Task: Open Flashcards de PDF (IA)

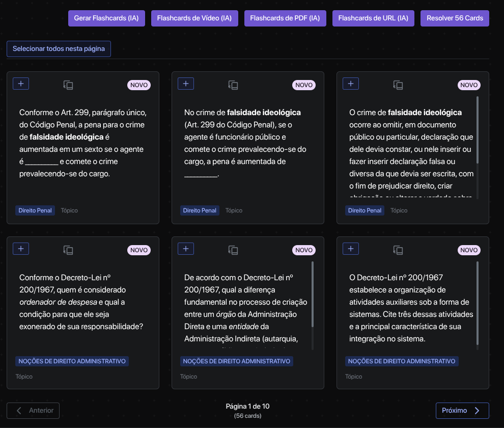Action: (x=285, y=18)
